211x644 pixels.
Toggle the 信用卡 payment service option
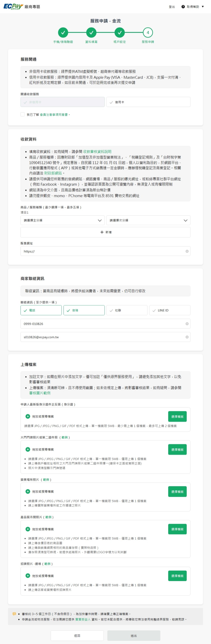(x=148, y=102)
